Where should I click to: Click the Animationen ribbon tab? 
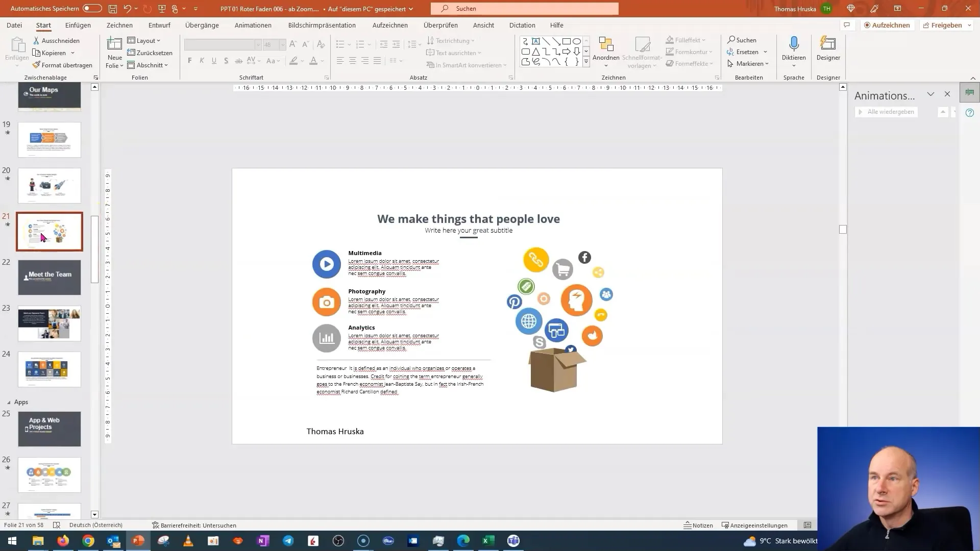pyautogui.click(x=253, y=25)
